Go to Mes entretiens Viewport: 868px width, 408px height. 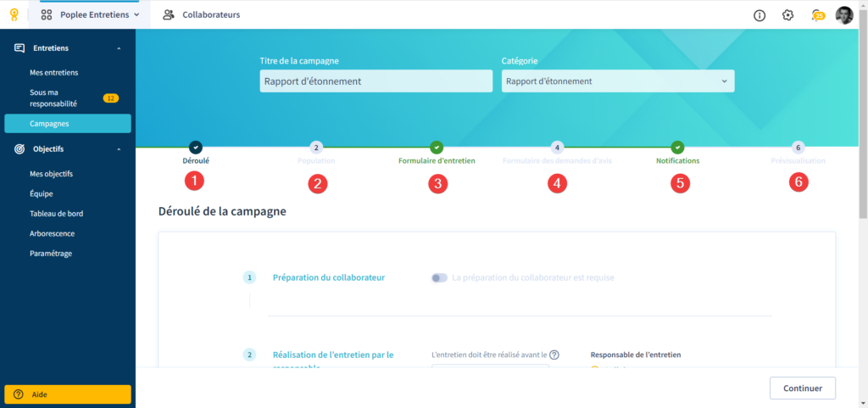pyautogui.click(x=53, y=72)
